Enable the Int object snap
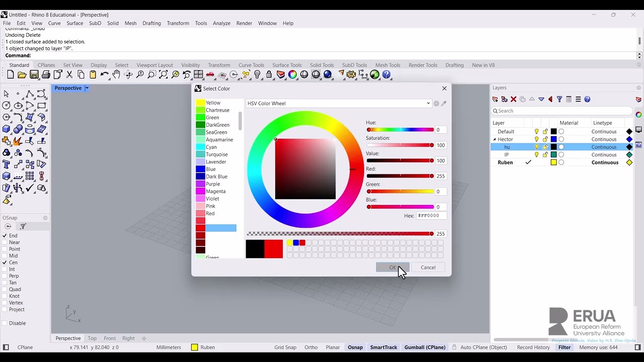The height and width of the screenshot is (362, 644). click(x=5, y=269)
